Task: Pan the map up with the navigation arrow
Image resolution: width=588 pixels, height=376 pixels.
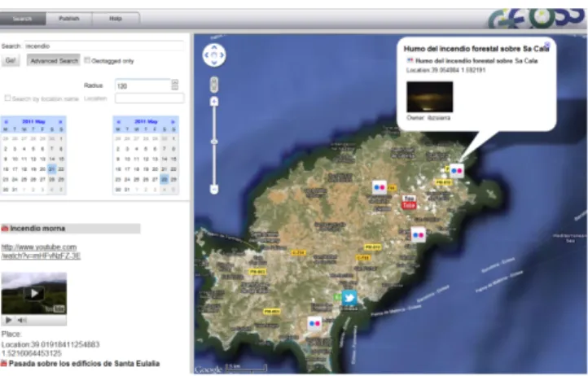Action: (x=214, y=47)
